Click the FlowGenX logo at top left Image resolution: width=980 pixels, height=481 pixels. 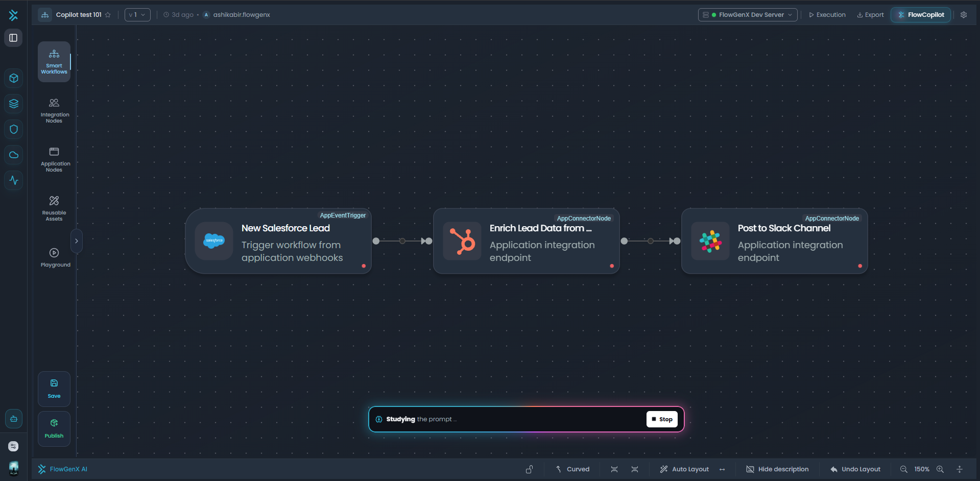click(13, 15)
